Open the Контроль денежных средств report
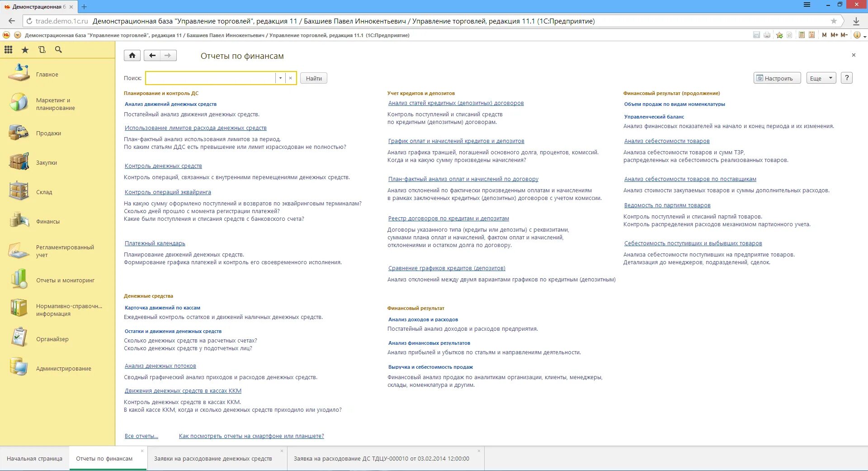Image resolution: width=868 pixels, height=471 pixels. 163,166
